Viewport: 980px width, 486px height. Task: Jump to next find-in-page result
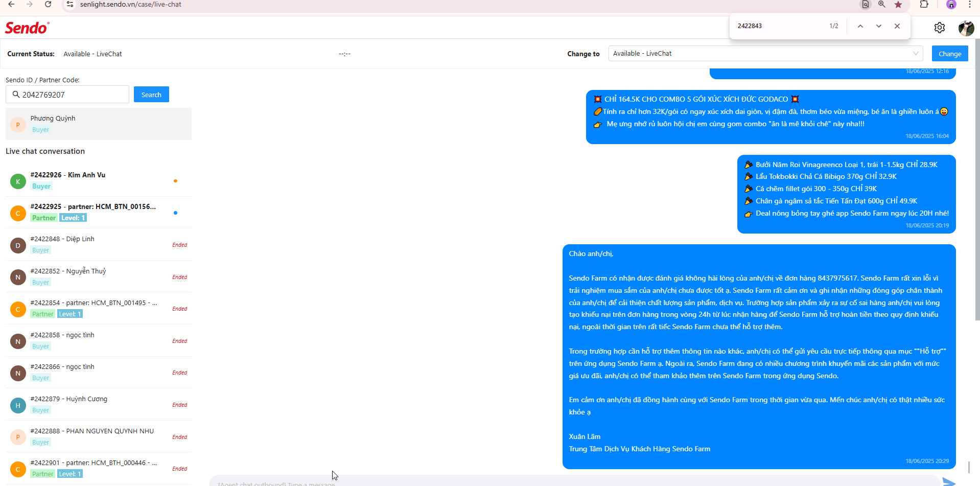click(x=879, y=26)
